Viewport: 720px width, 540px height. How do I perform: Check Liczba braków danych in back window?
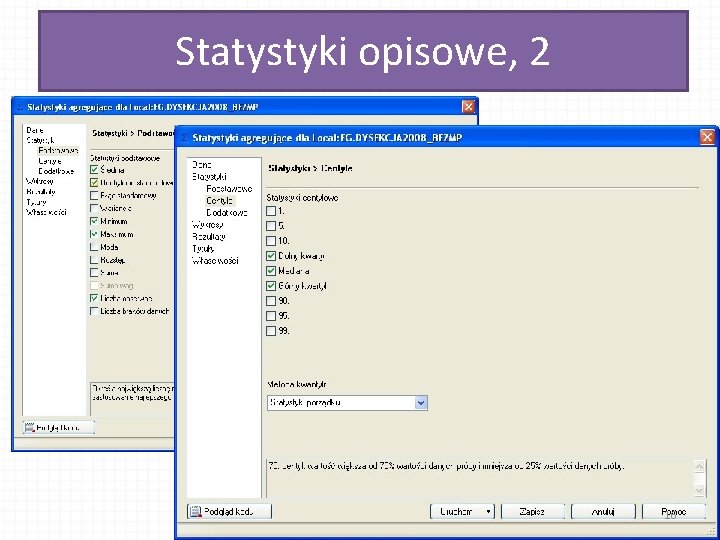pyautogui.click(x=94, y=311)
